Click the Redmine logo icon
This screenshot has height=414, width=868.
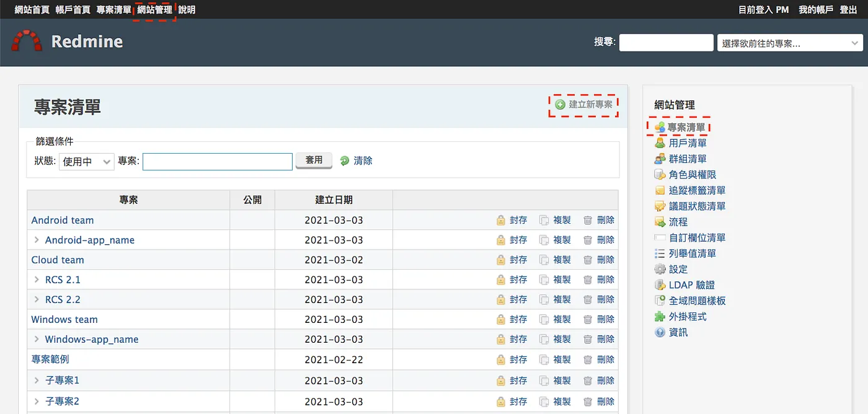[x=27, y=41]
